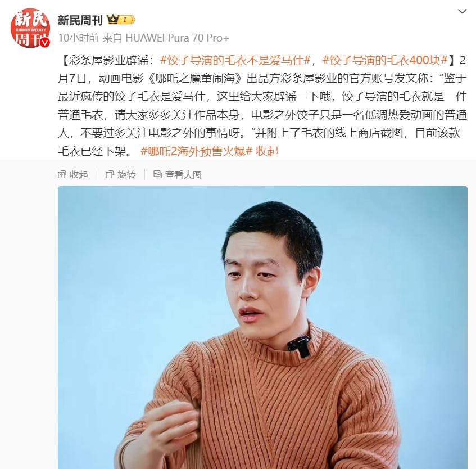This screenshot has width=476, height=469.
Task: Open the 新民周刊 profile avatar
Action: pos(30,28)
